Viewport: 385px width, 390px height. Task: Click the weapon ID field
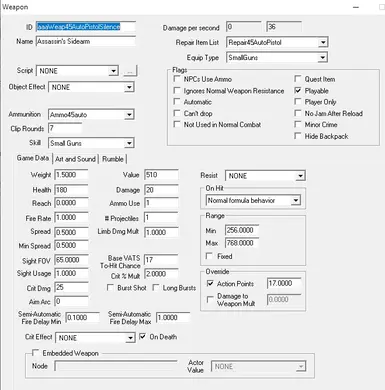[x=86, y=27]
